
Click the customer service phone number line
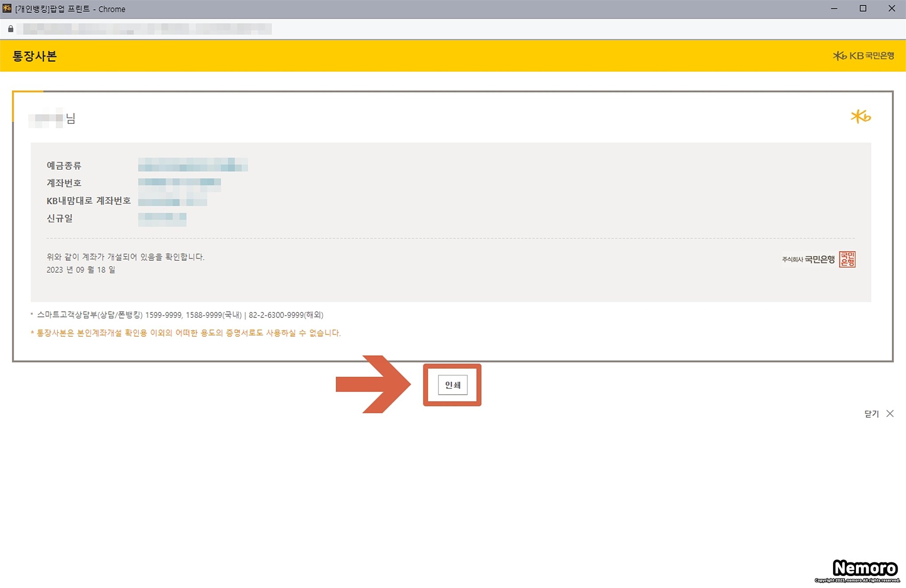(x=180, y=315)
